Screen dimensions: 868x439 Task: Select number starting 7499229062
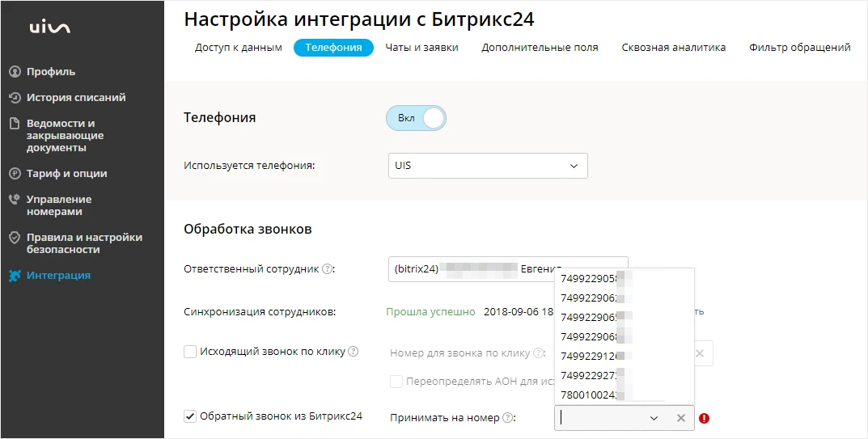click(624, 298)
